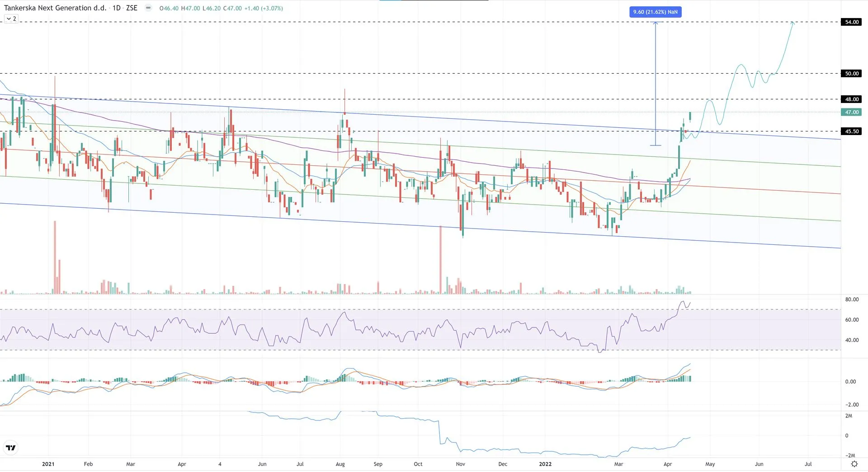Viewport: 868px width, 472px height.
Task: Click the 2M label on bottom indicator scale
Action: point(849,416)
